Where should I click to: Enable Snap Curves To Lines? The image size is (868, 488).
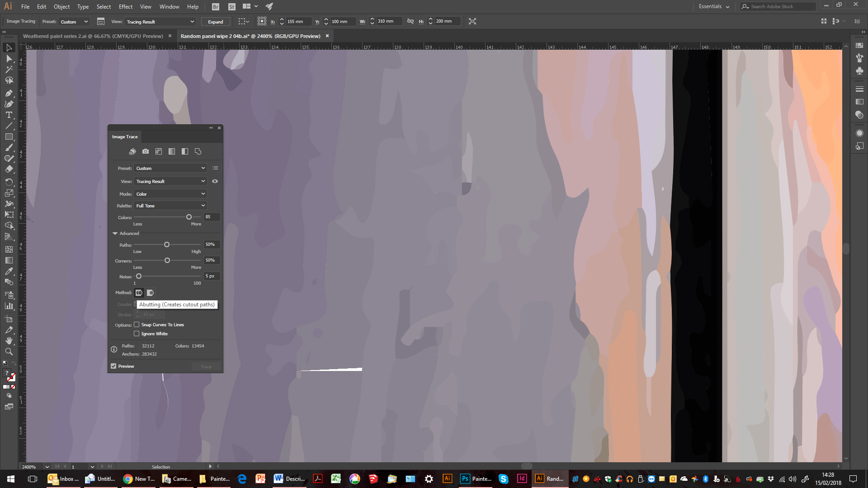click(x=137, y=324)
